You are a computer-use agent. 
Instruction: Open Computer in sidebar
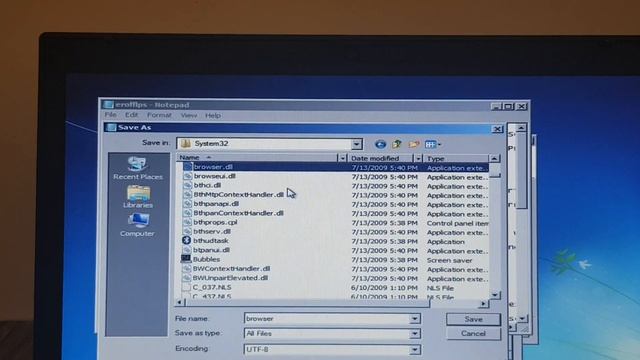137,225
